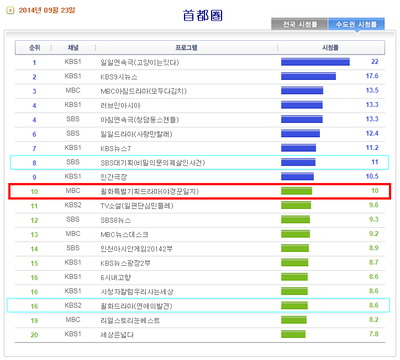400x360 pixels.
Task: Select program KBS뉴스광장2부
Action: [x=125, y=263]
